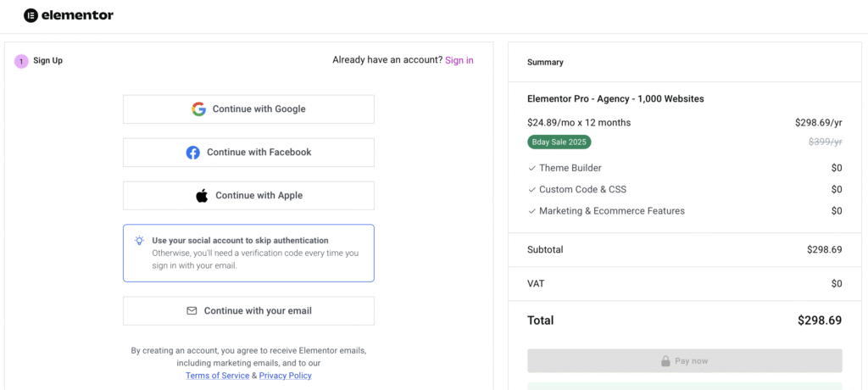Click the Total label

tap(540, 320)
